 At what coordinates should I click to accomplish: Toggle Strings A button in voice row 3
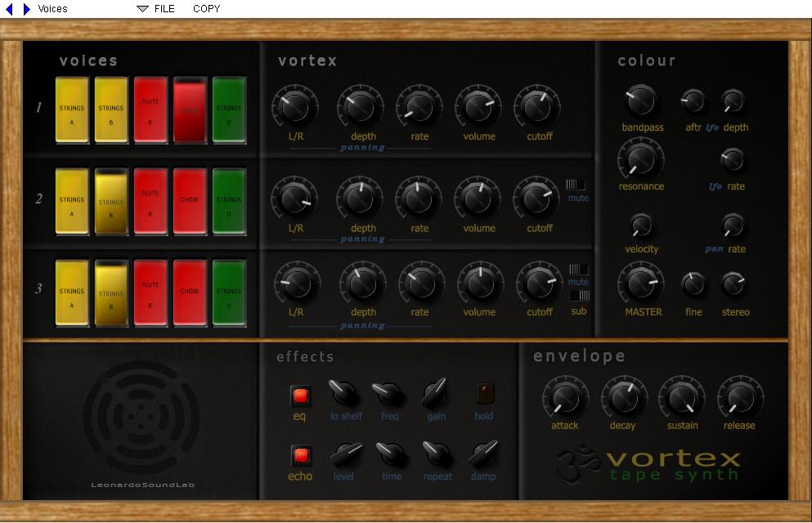(72, 293)
